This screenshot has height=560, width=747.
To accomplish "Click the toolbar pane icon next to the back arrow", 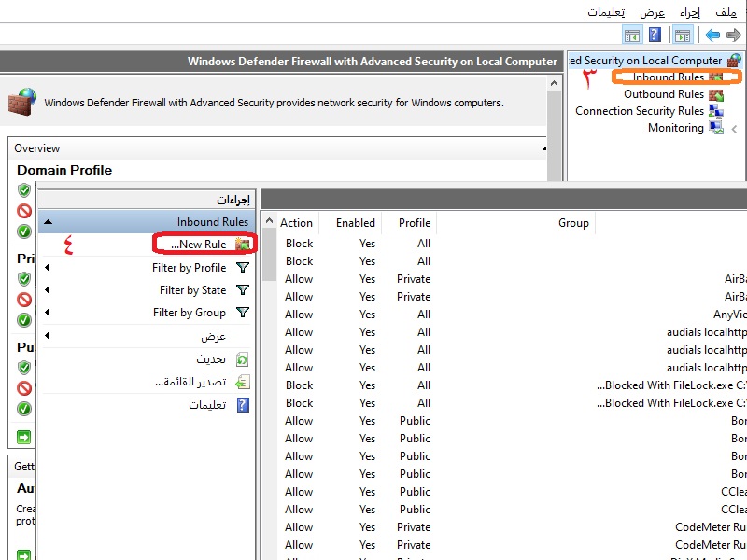I will 683,35.
